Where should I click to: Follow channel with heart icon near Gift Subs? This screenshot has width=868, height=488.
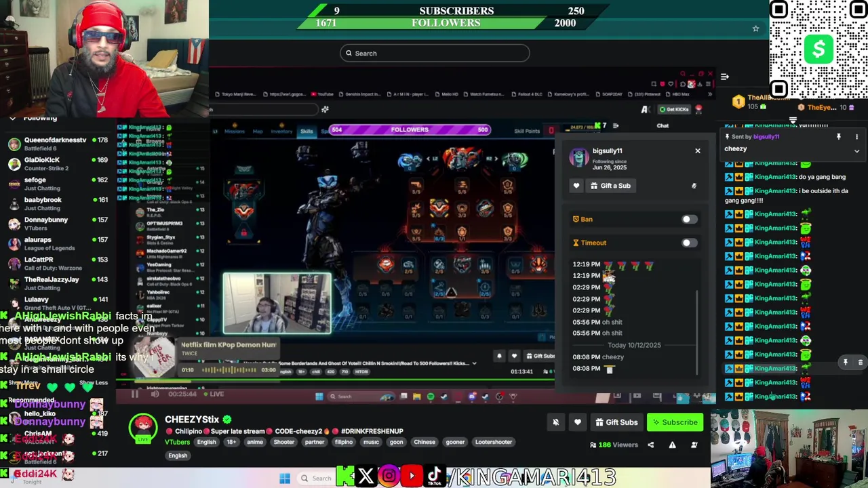coord(578,422)
